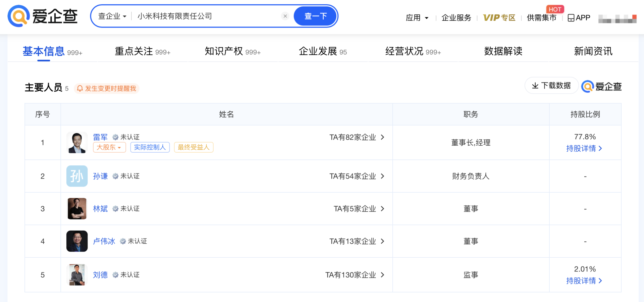
Task: Click the bell icon for change reminders
Action: tap(80, 88)
